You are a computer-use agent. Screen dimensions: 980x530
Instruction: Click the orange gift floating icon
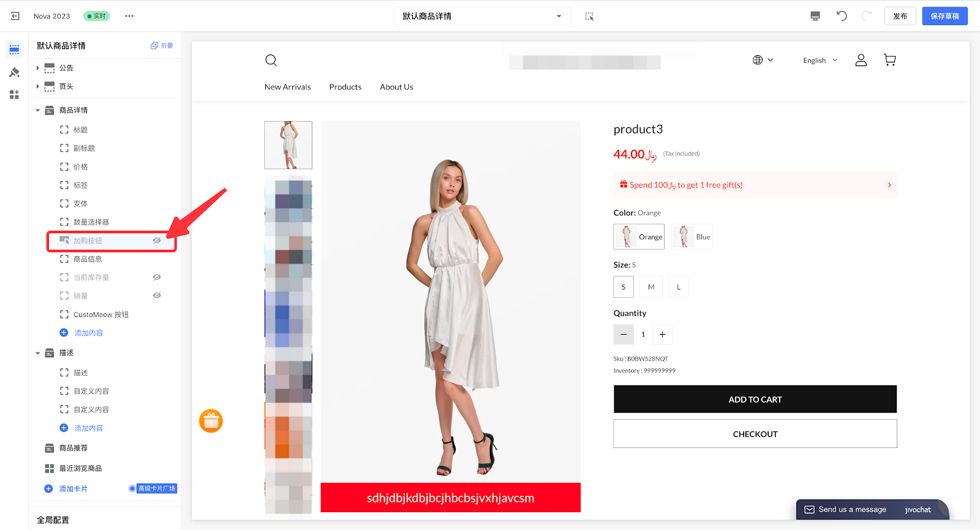click(x=211, y=421)
